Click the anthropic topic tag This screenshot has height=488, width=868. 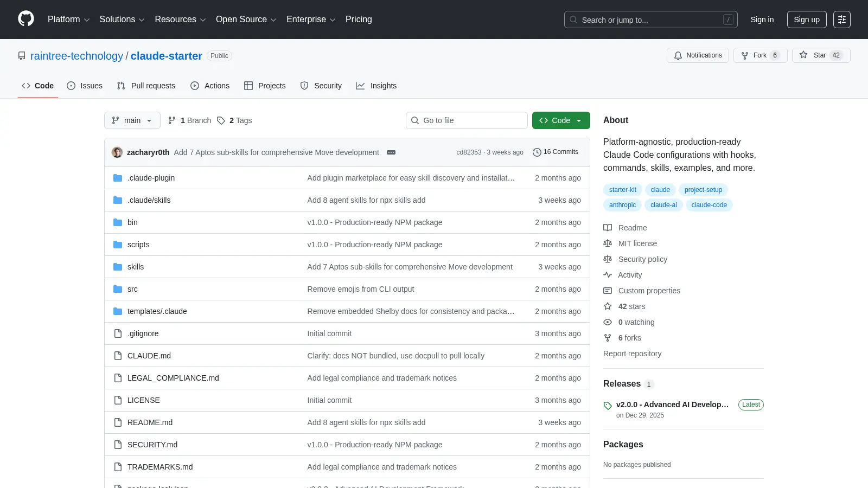(622, 205)
